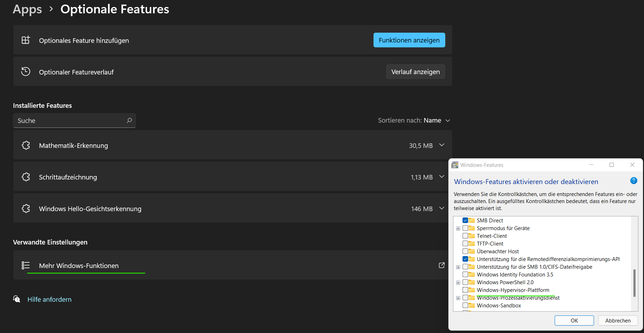Screen dimensions: 644x333
Task: Open the external link icon for Mehr Windows-Funktionen
Action: [442, 265]
